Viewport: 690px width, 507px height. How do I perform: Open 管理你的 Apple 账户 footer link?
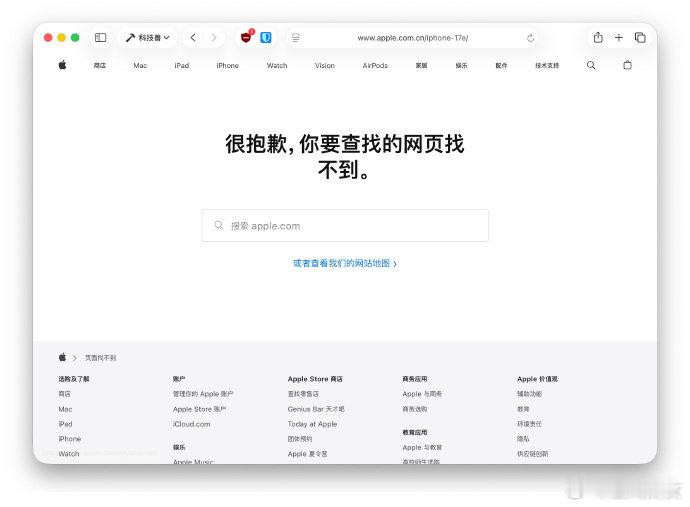203,394
